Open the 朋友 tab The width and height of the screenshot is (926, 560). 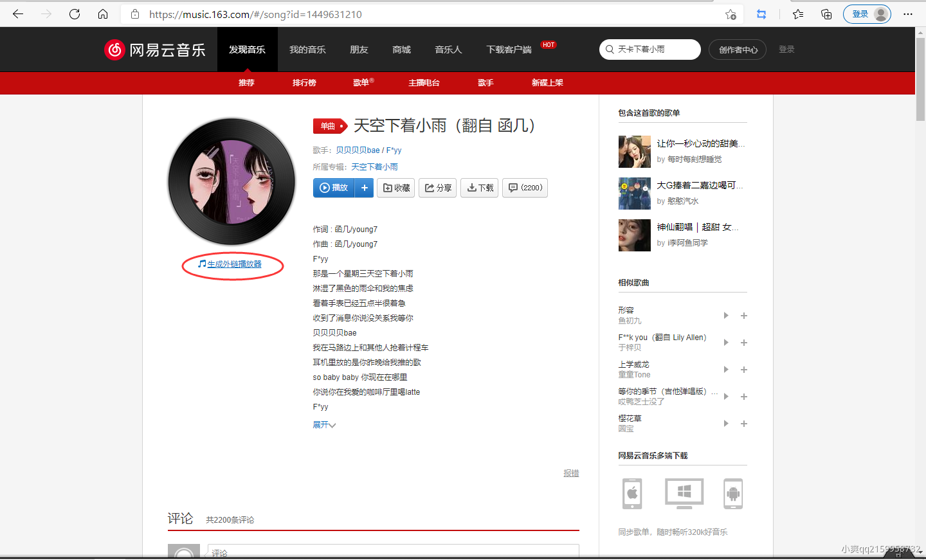[359, 50]
